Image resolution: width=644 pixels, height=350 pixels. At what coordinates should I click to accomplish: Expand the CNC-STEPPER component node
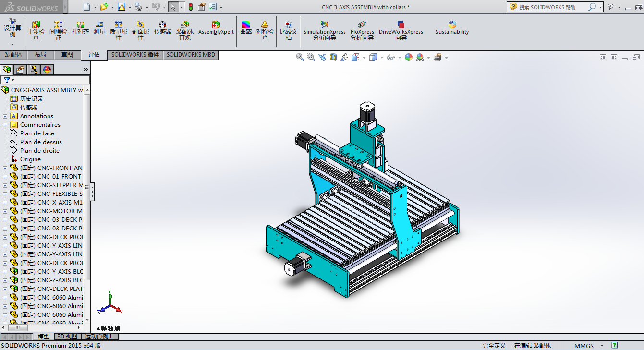click(x=5, y=185)
